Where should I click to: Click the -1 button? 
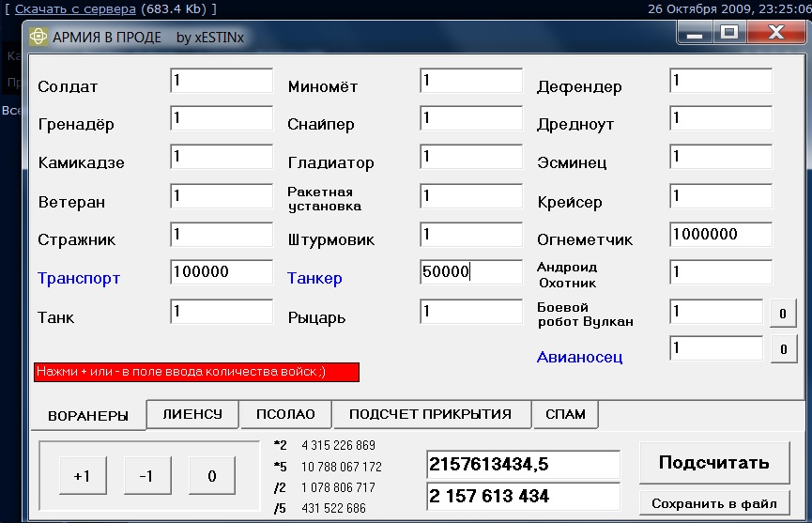coord(147,476)
